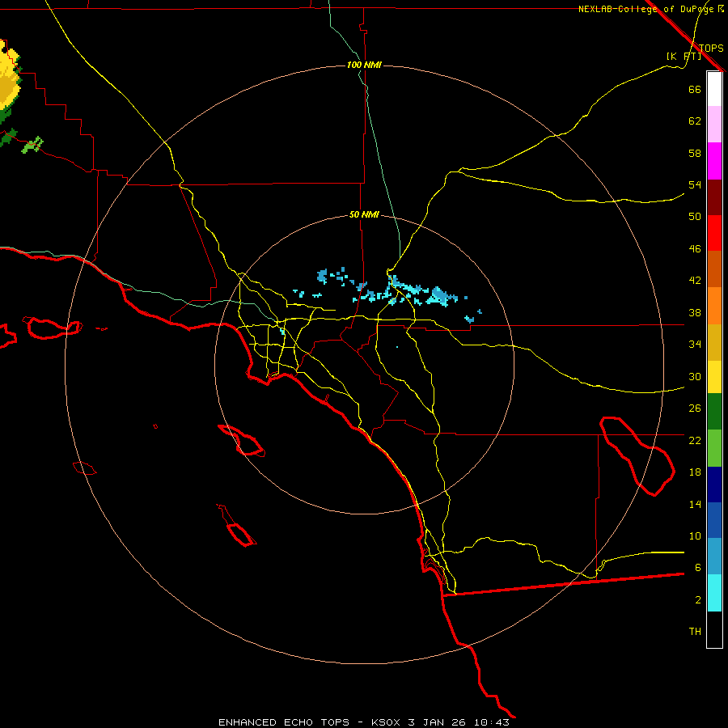Click the magenta 58 kft legend color

click(x=714, y=161)
